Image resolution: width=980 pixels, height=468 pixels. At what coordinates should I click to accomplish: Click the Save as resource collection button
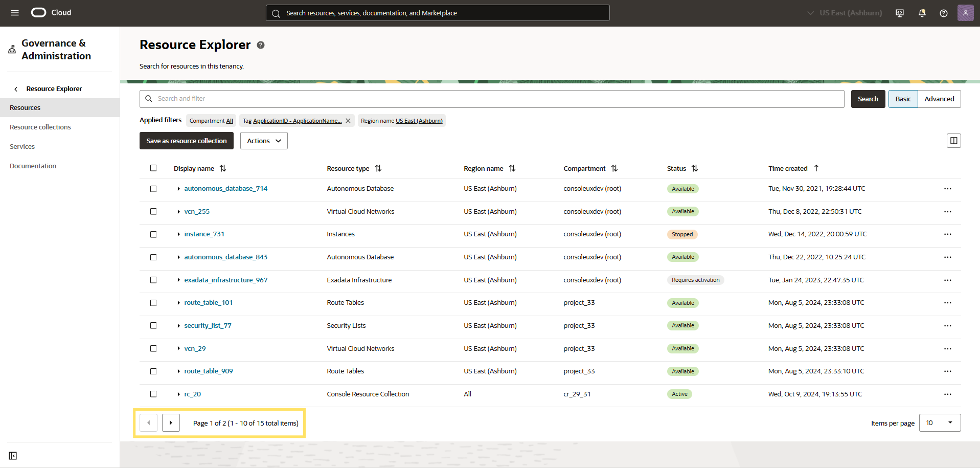pos(186,140)
